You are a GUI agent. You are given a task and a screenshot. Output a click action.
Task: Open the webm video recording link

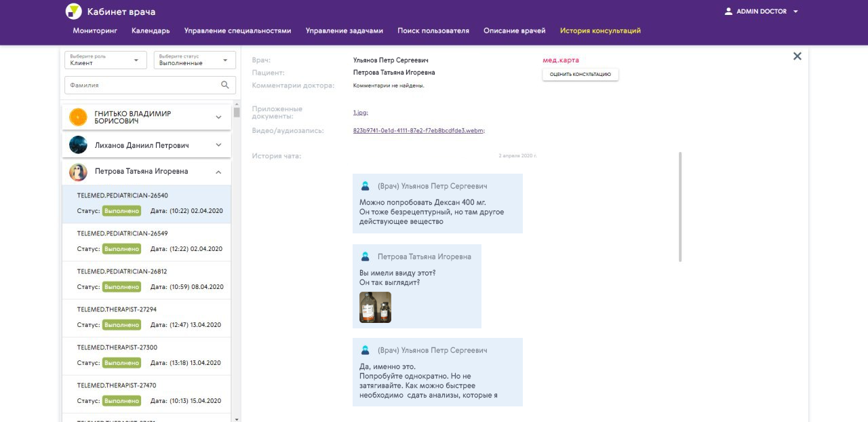click(x=418, y=130)
